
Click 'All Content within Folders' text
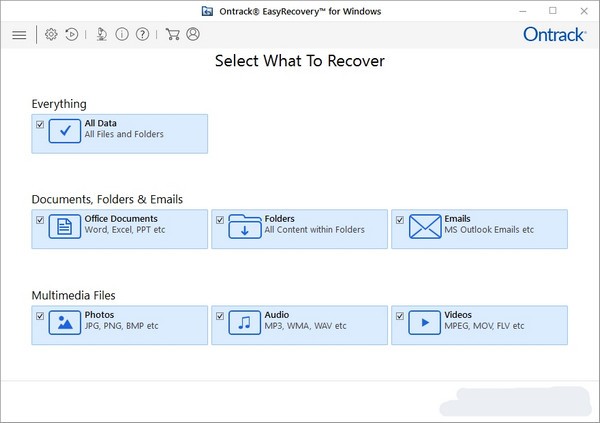tap(315, 230)
